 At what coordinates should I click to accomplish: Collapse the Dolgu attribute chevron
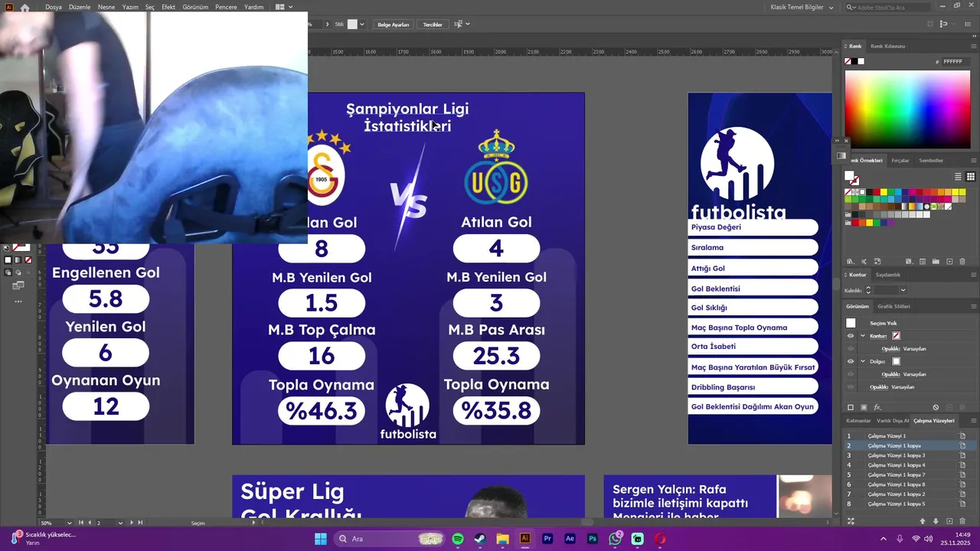coord(863,361)
